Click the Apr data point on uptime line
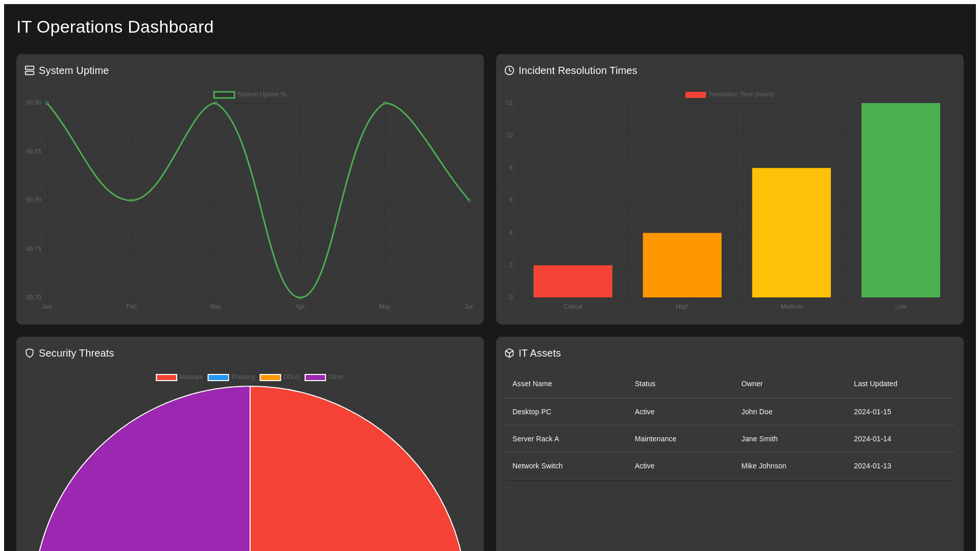Screen dimensions: 980x551 coord(300,297)
